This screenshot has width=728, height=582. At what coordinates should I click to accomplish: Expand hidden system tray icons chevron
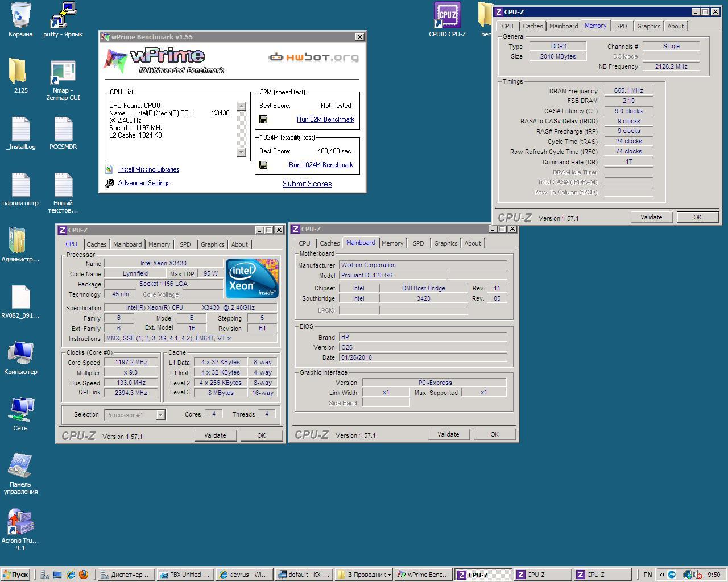(x=662, y=575)
